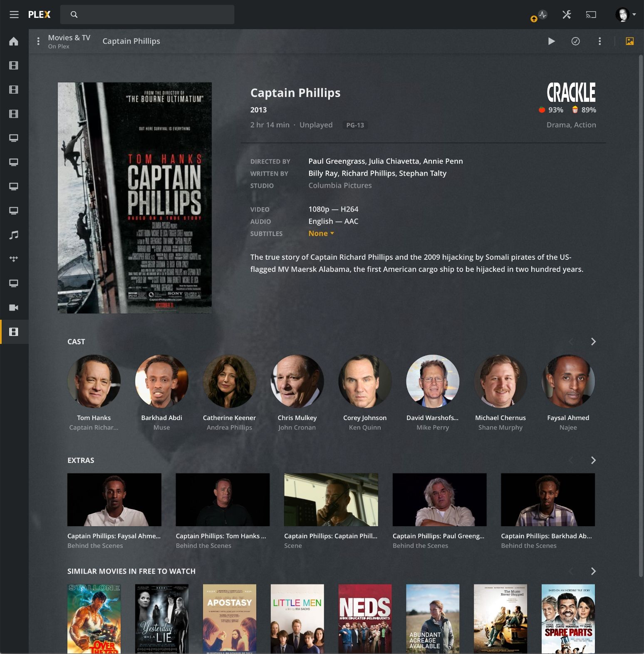Open director Paul Greengrass link

[337, 161]
